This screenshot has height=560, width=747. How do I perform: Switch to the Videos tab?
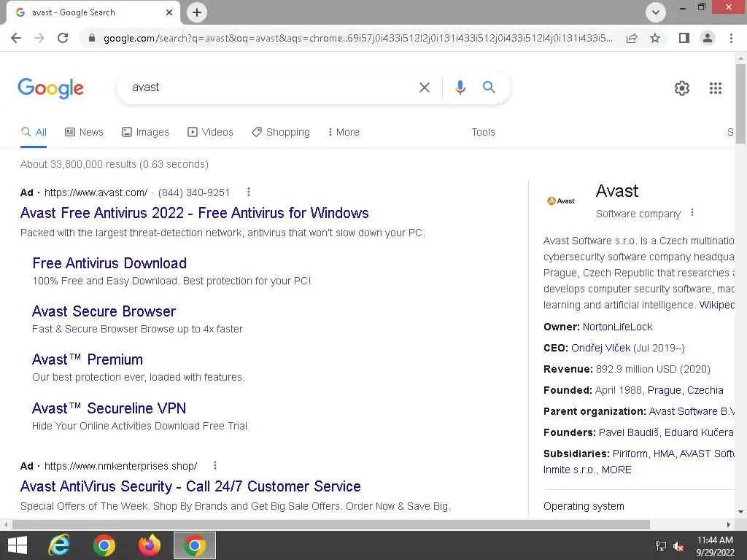210,133
